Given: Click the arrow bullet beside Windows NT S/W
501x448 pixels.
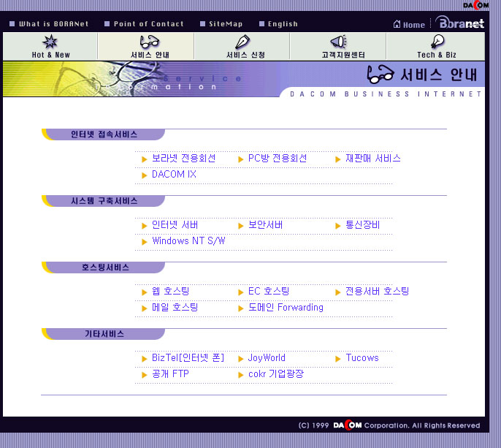Looking at the screenshot, I should (144, 242).
